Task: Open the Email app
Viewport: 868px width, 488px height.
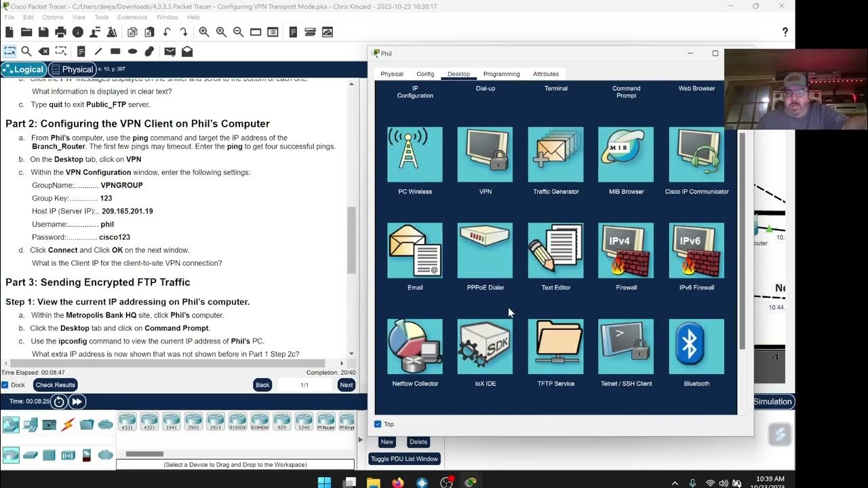Action: [x=415, y=251]
